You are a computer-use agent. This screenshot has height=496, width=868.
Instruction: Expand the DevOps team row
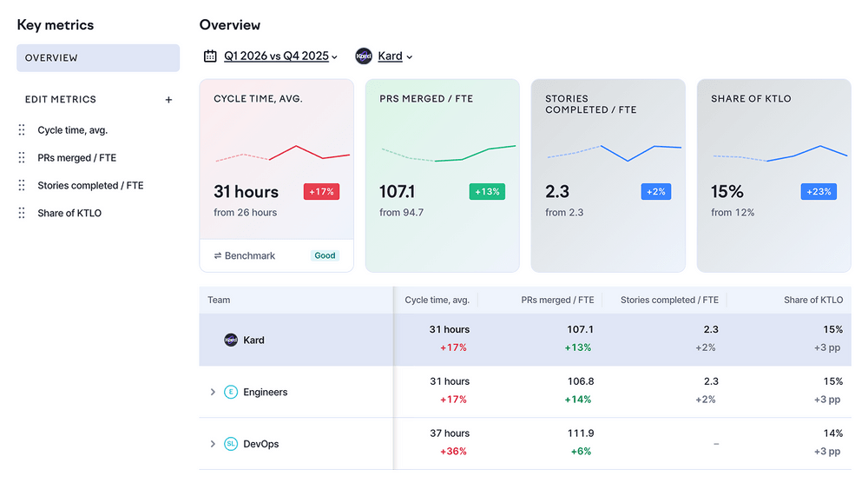(x=213, y=444)
